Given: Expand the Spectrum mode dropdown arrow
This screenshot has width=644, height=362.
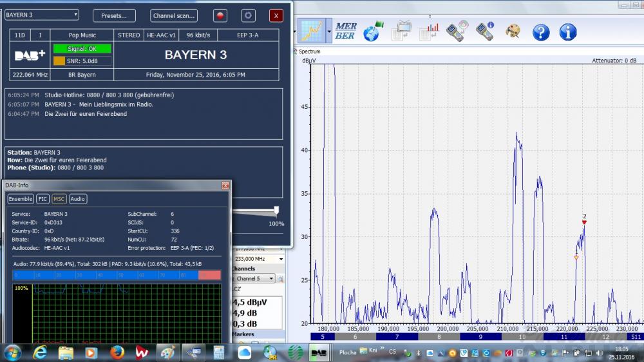Looking at the screenshot, I should point(329,31).
